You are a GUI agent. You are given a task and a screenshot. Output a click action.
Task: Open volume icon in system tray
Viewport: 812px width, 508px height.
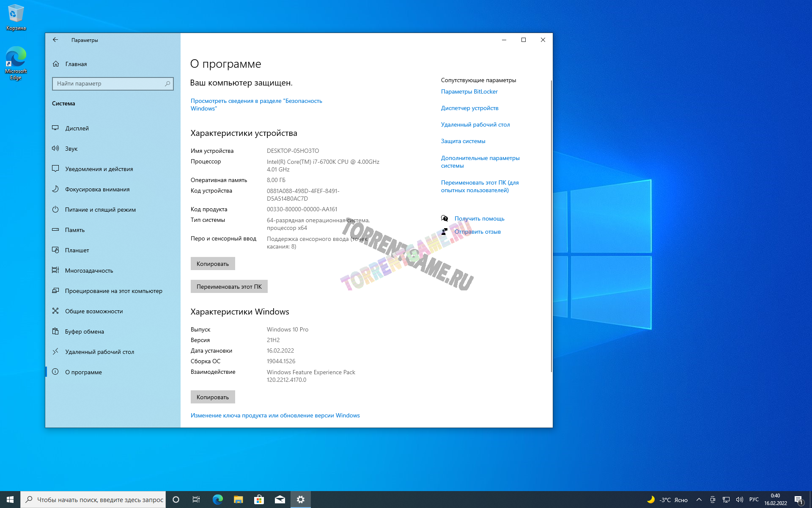pos(739,500)
